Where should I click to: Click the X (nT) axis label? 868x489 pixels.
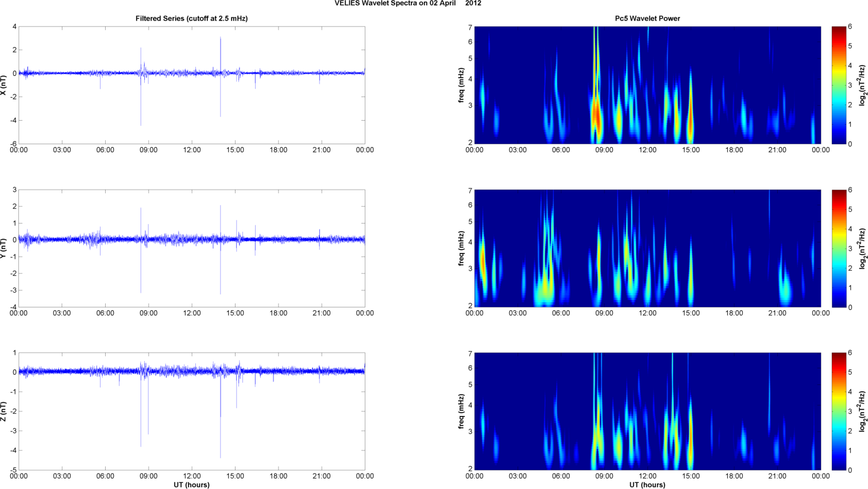[5, 85]
